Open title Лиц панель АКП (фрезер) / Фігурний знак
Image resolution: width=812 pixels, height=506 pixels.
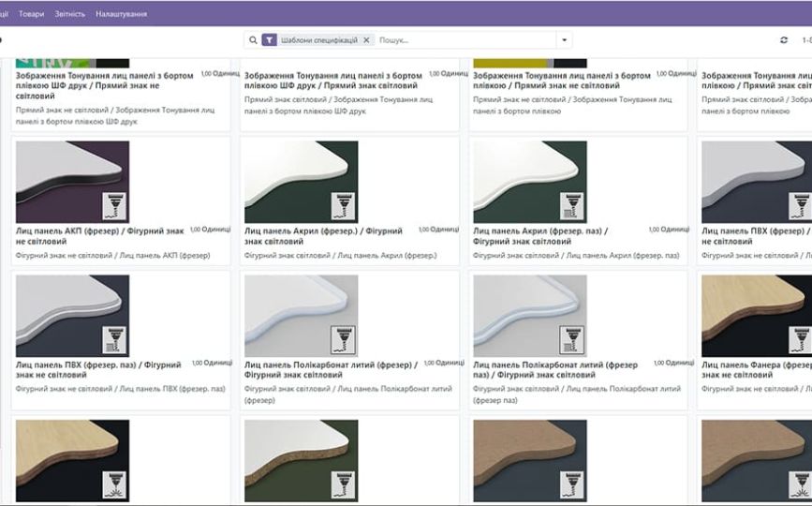tap(100, 236)
